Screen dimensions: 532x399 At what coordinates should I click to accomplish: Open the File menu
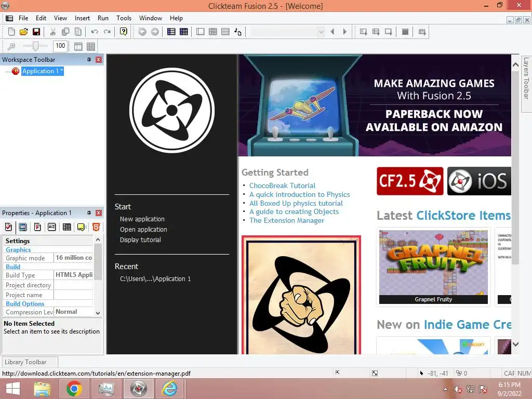coord(23,18)
